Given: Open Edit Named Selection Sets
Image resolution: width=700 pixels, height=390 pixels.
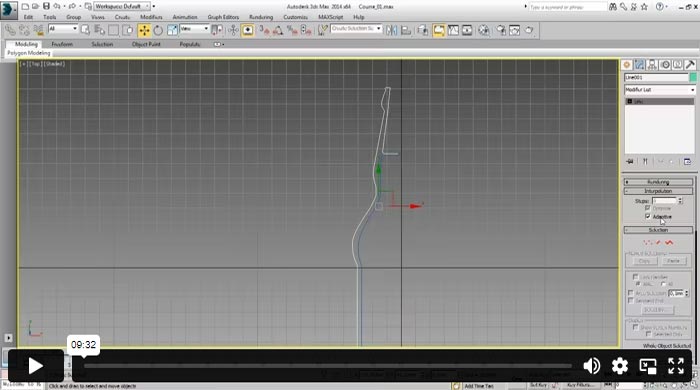Looking at the screenshot, I should (x=322, y=30).
